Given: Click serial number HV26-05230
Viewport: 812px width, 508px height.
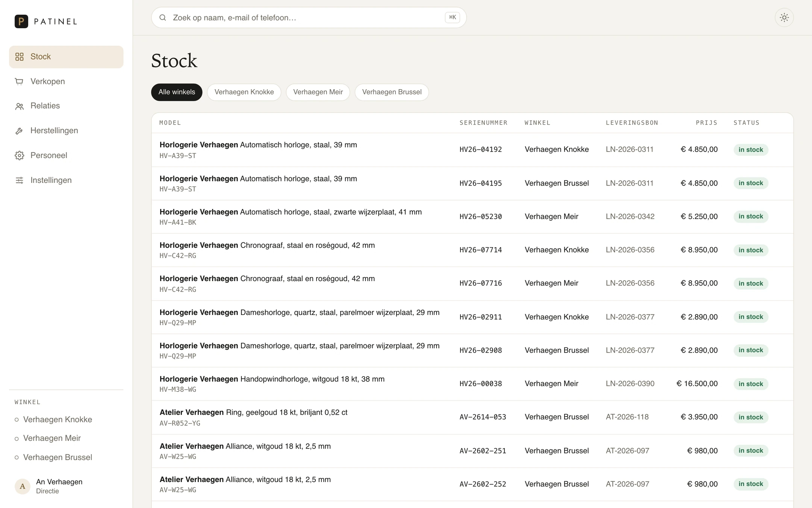Looking at the screenshot, I should [x=480, y=217].
